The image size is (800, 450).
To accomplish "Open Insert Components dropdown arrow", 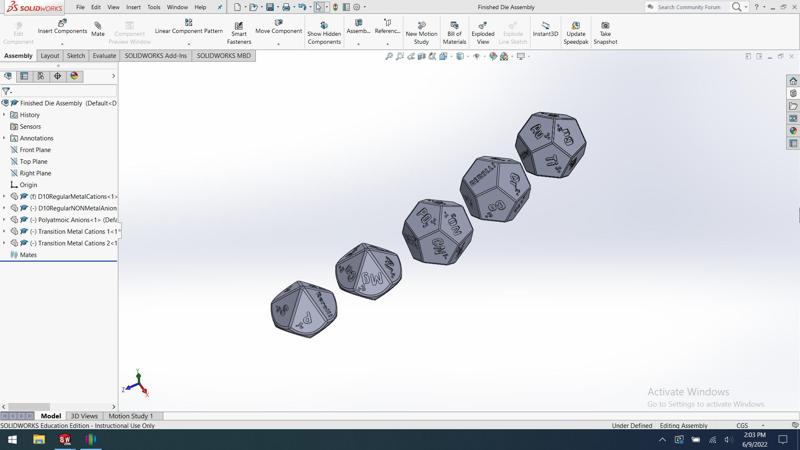I will (x=62, y=44).
